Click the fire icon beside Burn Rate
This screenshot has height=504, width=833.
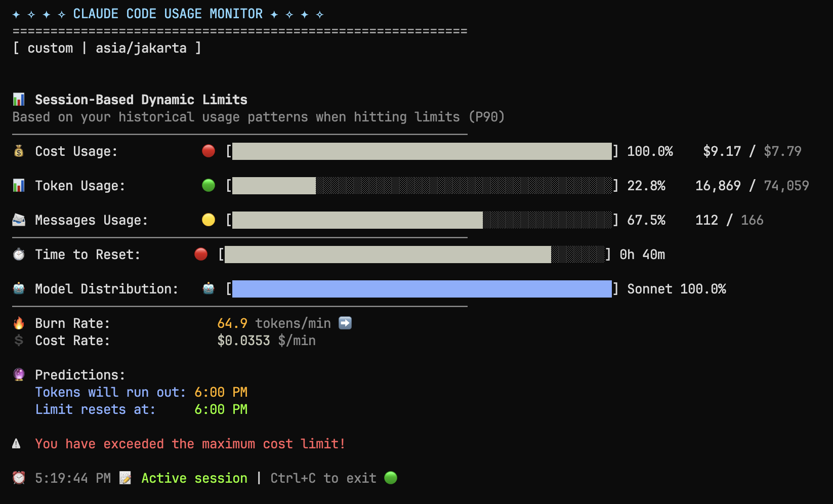click(x=19, y=323)
